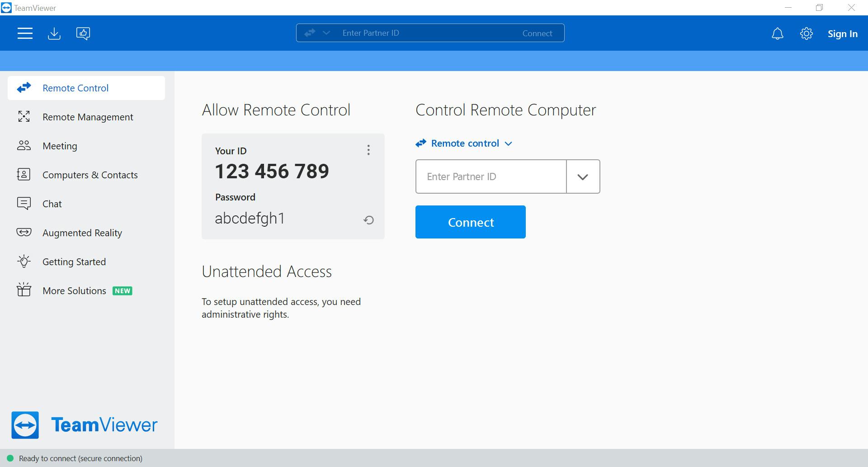The width and height of the screenshot is (868, 467).
Task: Open the Partner ID history dropdown
Action: [583, 176]
